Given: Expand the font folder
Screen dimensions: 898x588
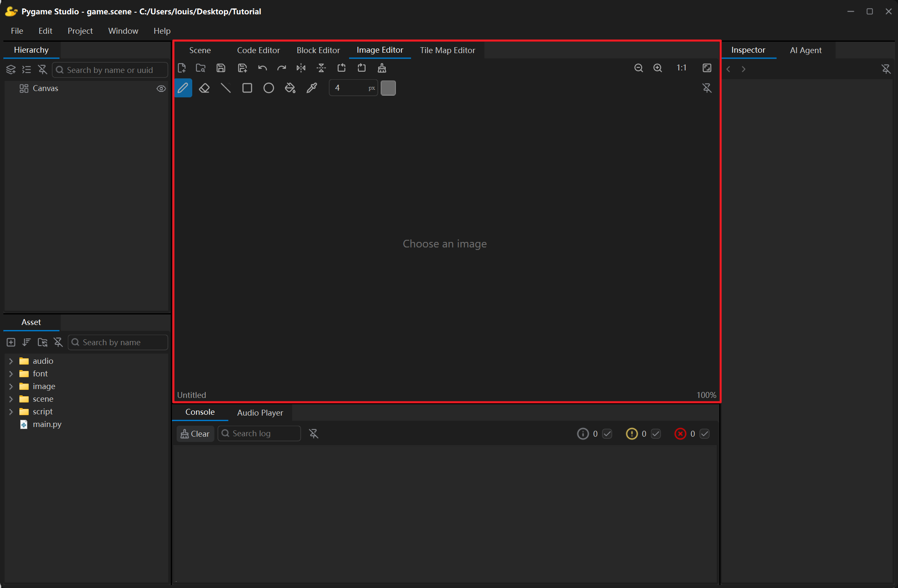Looking at the screenshot, I should [11, 374].
